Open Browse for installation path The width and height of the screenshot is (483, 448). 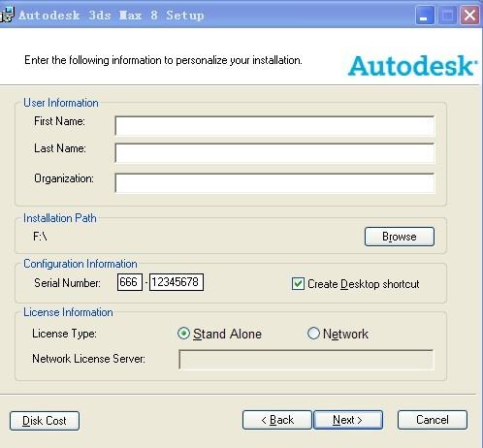(x=400, y=237)
